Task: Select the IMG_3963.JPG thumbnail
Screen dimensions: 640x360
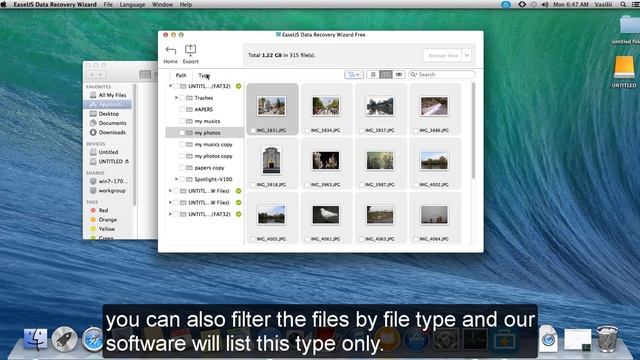Action: [326, 160]
